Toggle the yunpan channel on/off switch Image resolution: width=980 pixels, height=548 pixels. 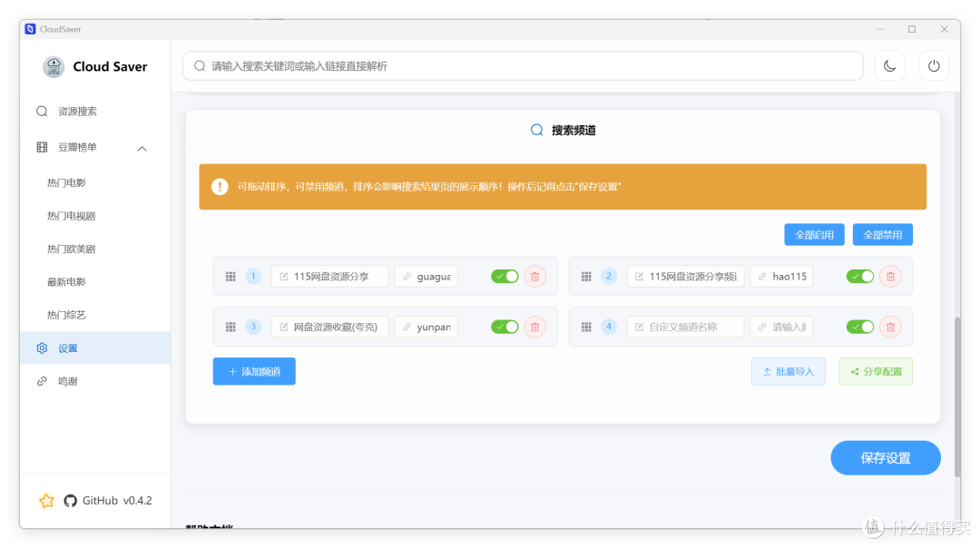click(505, 327)
